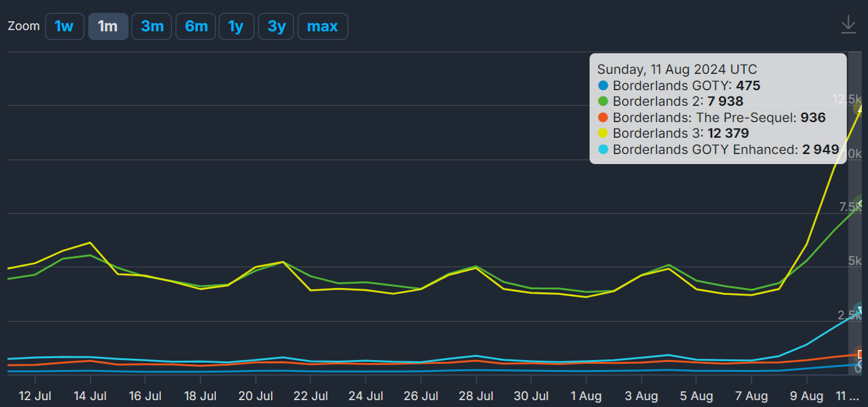The image size is (868, 407).
Task: Click the orange Pre-Sequel tooltip dot
Action: point(603,118)
